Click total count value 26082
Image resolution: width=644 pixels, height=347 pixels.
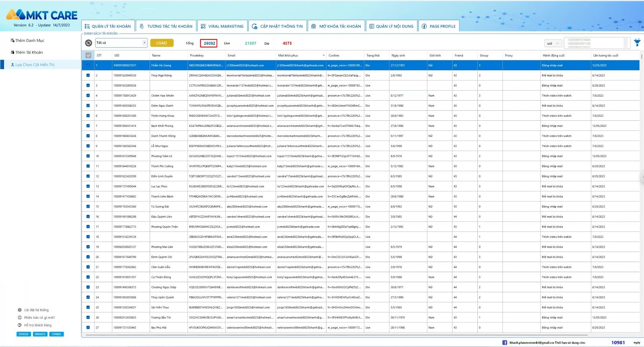pyautogui.click(x=209, y=43)
